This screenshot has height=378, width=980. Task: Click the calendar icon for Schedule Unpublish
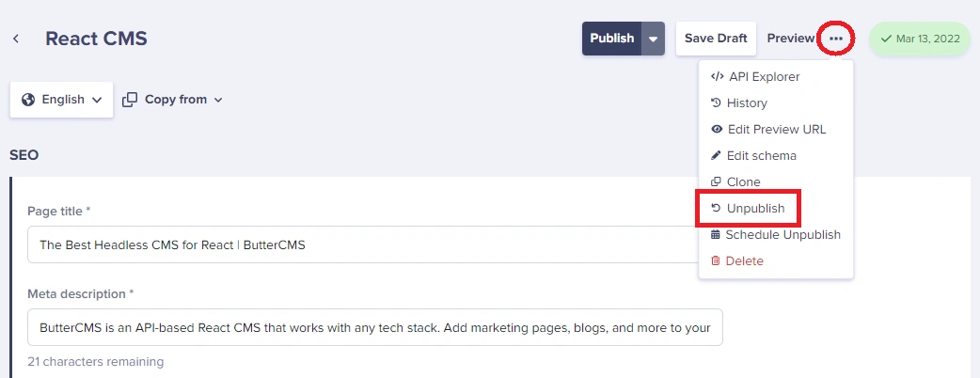(716, 234)
